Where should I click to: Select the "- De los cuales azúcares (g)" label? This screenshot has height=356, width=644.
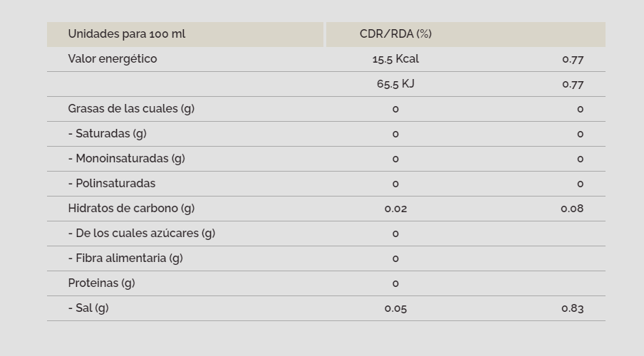click(142, 234)
